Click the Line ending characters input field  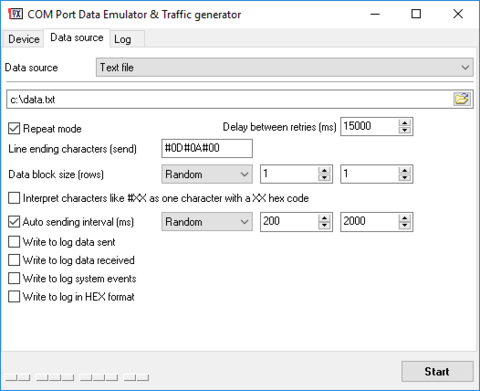coord(207,148)
